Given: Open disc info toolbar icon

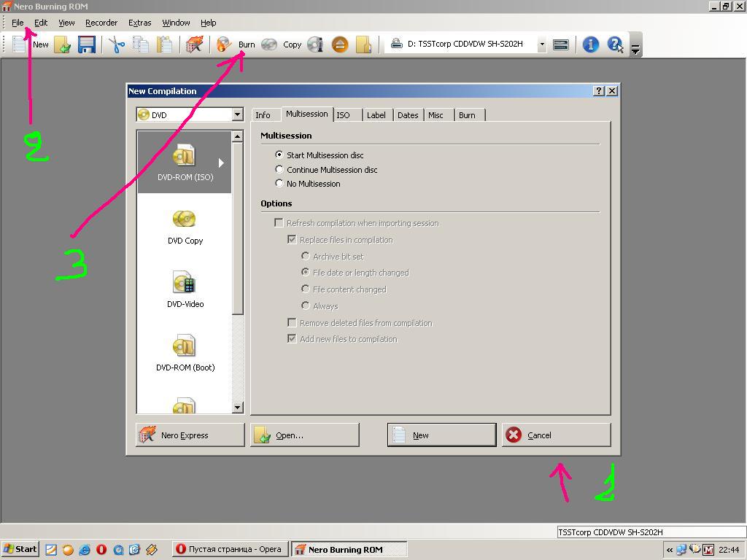Looking at the screenshot, I should (x=315, y=44).
